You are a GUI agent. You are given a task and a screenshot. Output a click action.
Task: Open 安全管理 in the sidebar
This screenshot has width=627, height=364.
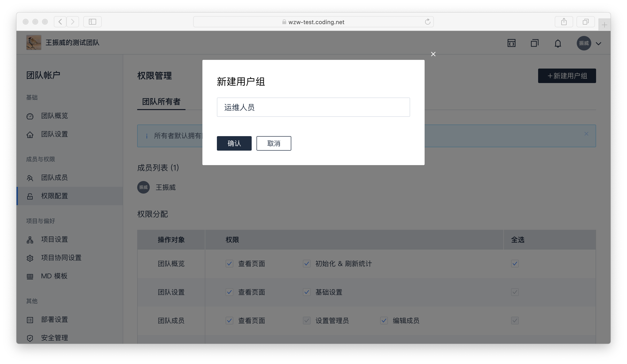point(54,338)
